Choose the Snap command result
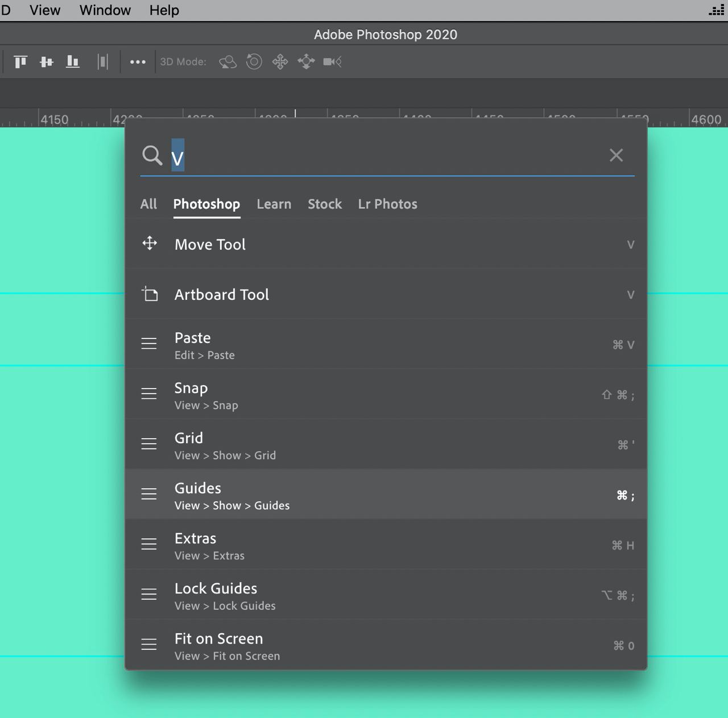Image resolution: width=728 pixels, height=718 pixels. (x=386, y=394)
